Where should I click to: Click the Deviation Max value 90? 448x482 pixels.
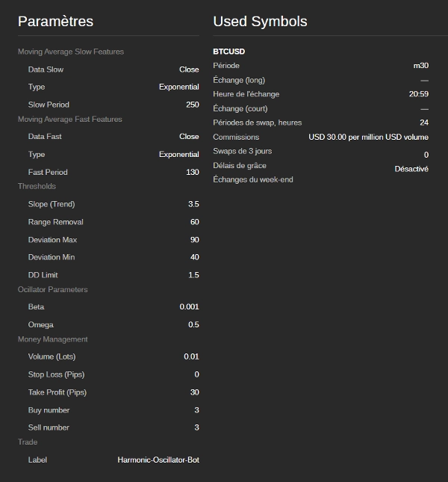pos(195,240)
